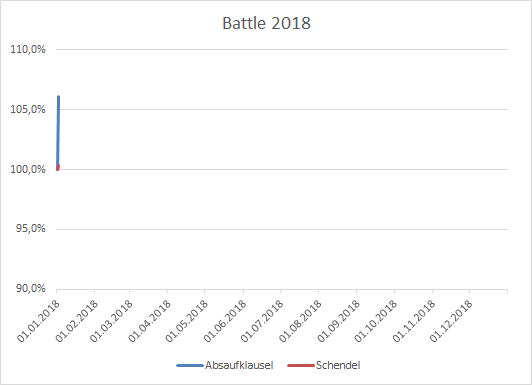Viewport: 532px width, 385px height.
Task: Select the Absaufklausel legend label
Action: pos(239,365)
